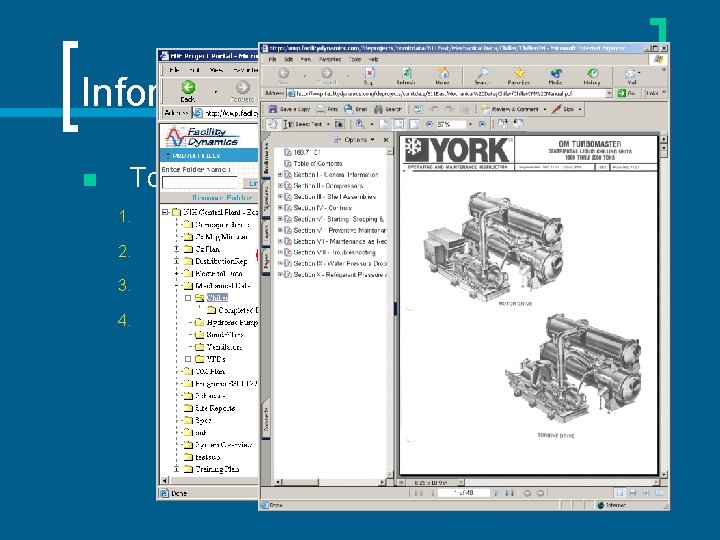The width and height of the screenshot is (720, 540).
Task: Switch to the Pages side tab
Action: 266,260
